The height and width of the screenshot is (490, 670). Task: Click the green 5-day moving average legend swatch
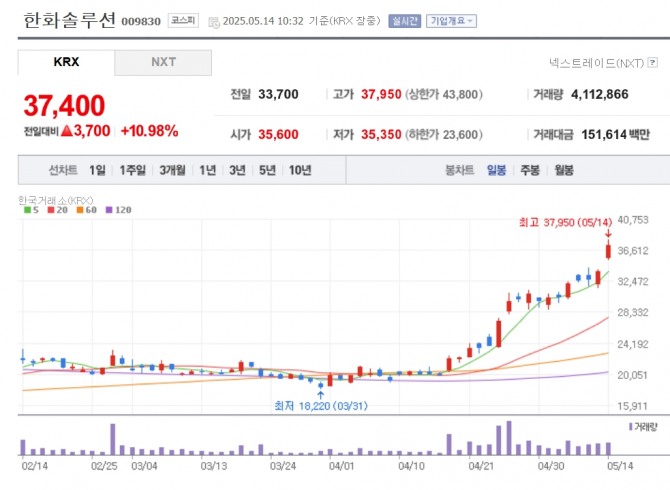click(x=27, y=210)
